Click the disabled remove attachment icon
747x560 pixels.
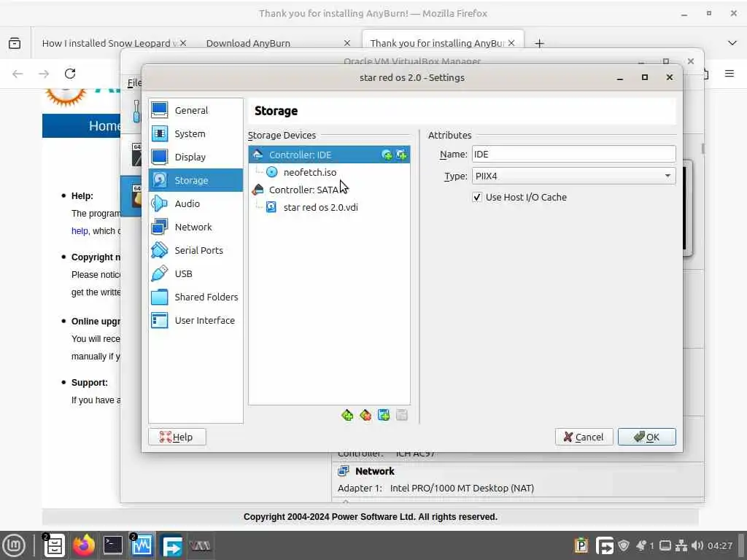[402, 415]
